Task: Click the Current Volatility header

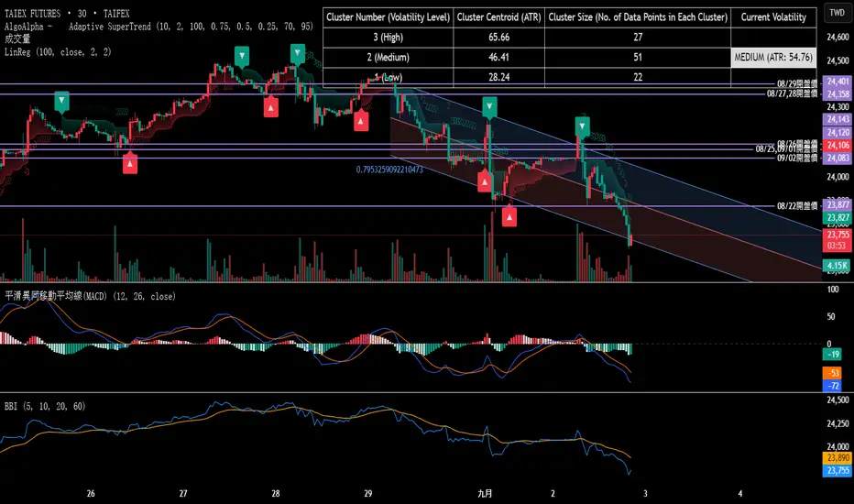Action: 773,17
